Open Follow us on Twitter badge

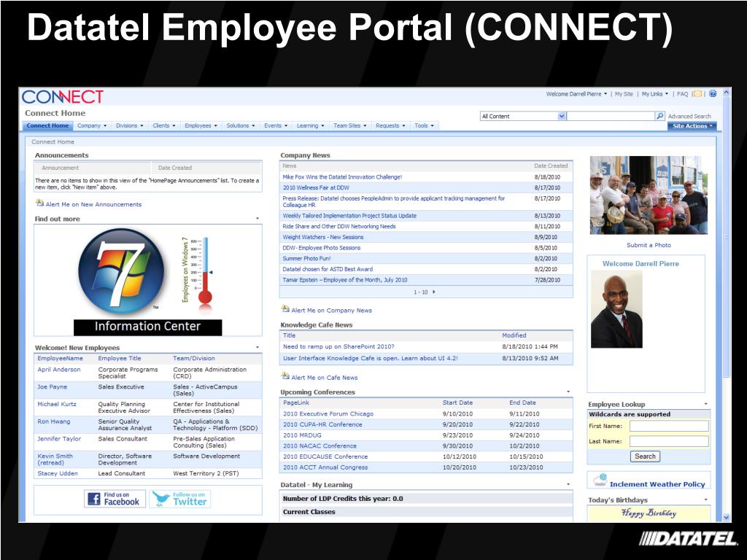[180, 499]
